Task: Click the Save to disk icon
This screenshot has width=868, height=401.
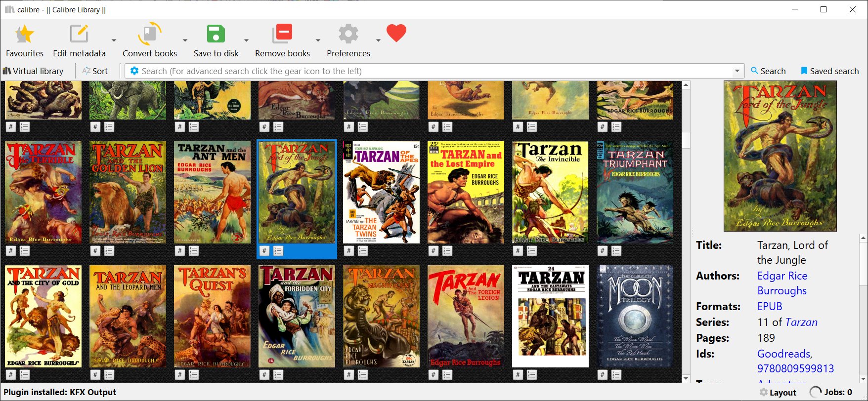Action: [x=216, y=34]
